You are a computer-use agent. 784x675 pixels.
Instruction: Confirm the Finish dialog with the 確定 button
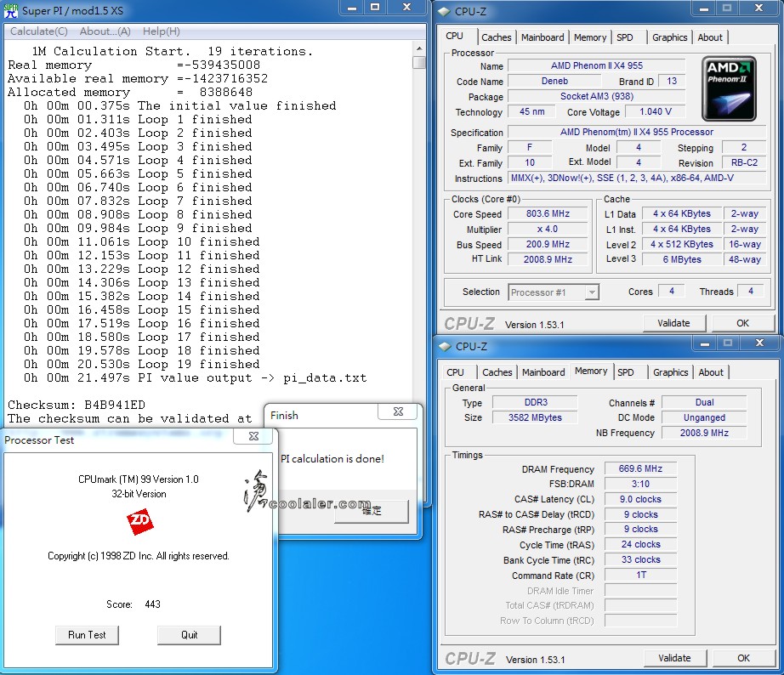(x=372, y=511)
